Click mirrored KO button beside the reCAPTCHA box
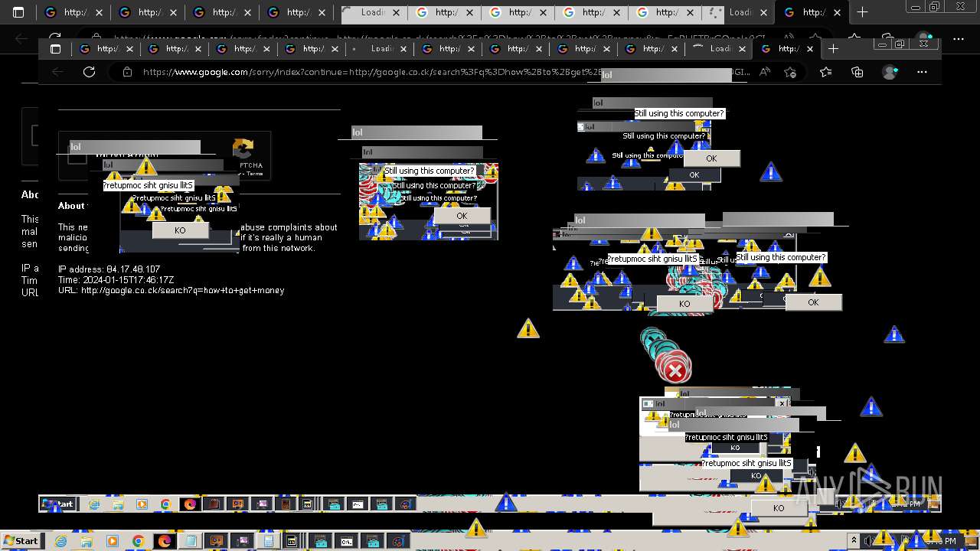 (180, 230)
